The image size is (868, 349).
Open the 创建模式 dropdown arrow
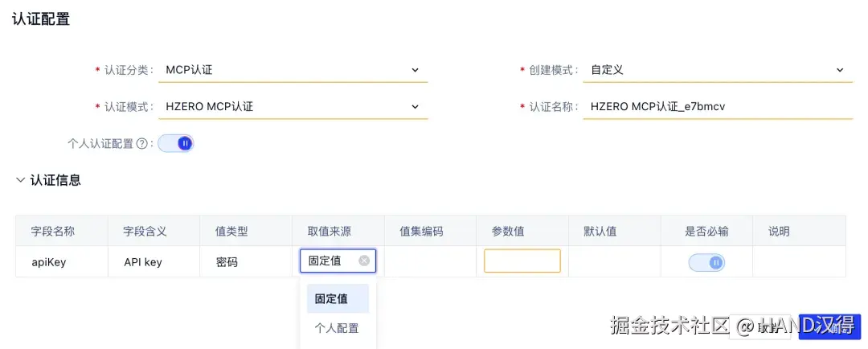[839, 70]
